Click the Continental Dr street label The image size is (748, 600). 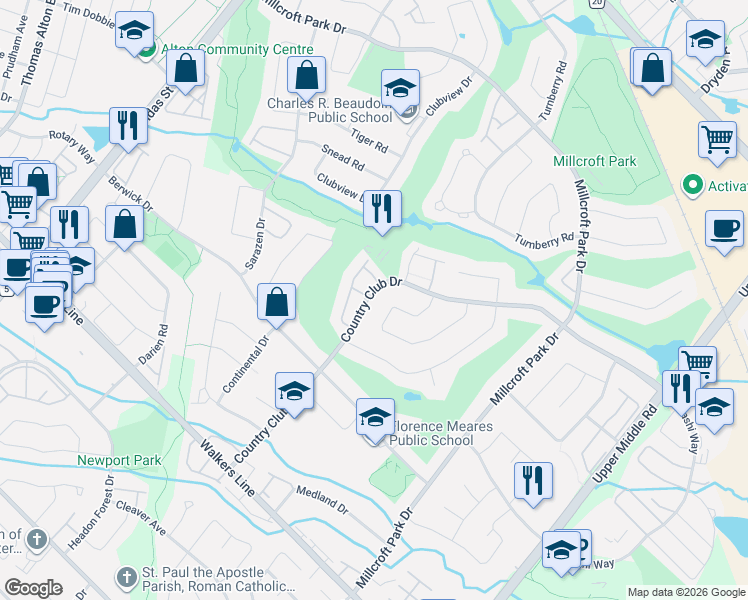click(246, 364)
